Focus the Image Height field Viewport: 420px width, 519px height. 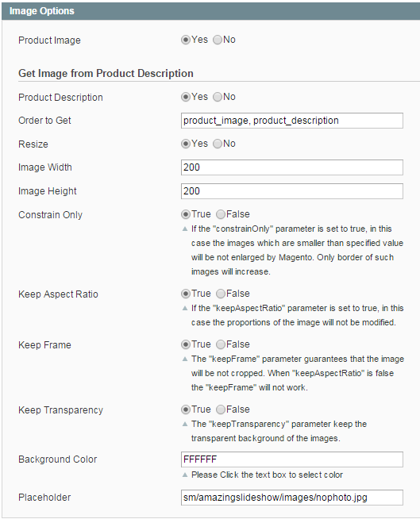point(292,191)
